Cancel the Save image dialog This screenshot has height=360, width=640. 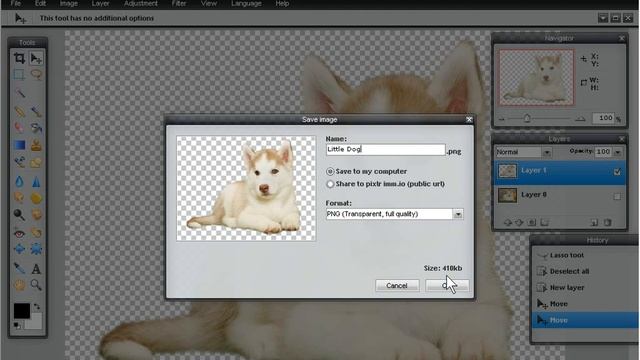[397, 286]
